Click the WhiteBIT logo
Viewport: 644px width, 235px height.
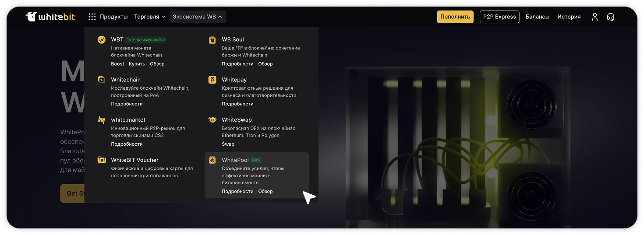50,17
